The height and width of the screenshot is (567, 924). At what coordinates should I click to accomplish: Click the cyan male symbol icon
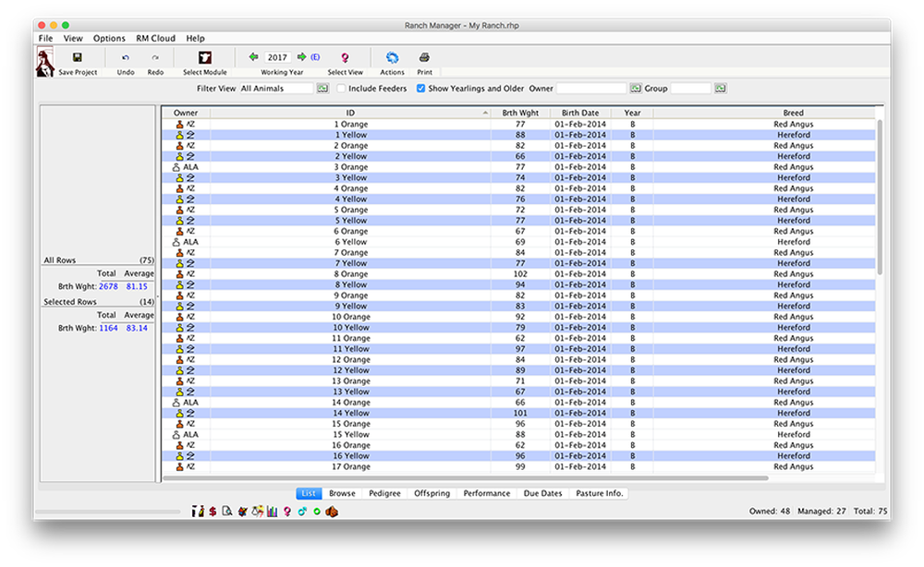coord(302,511)
